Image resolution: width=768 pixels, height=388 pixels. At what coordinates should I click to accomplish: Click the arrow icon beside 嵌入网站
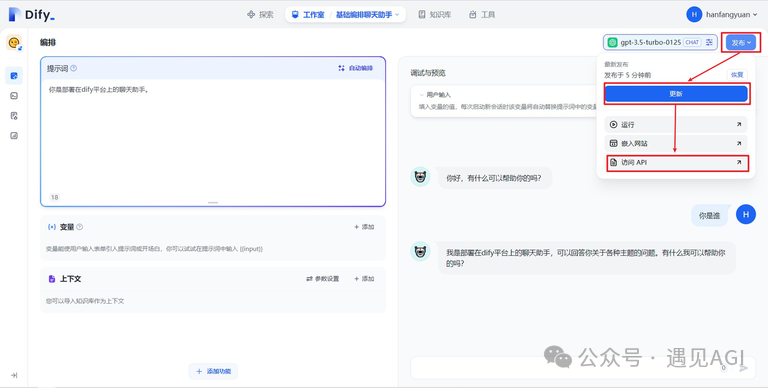pyautogui.click(x=739, y=144)
